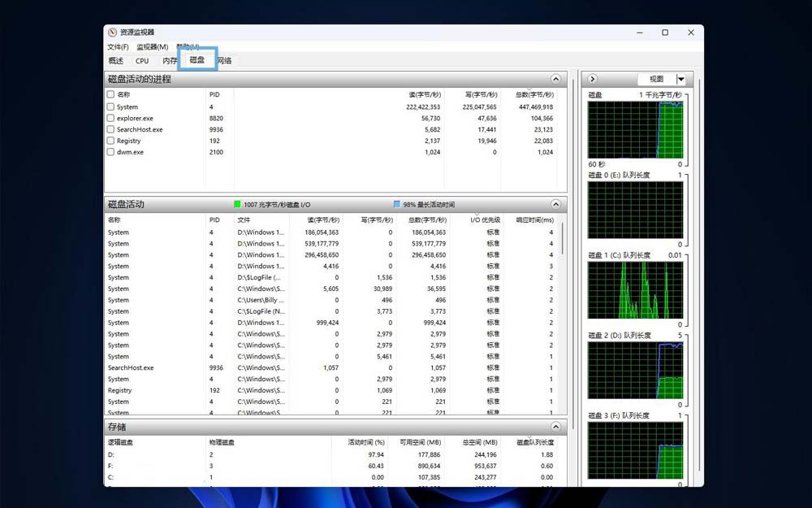Sort storage by 活动时间 (%) column
This screenshot has height=508, width=812.
365,442
